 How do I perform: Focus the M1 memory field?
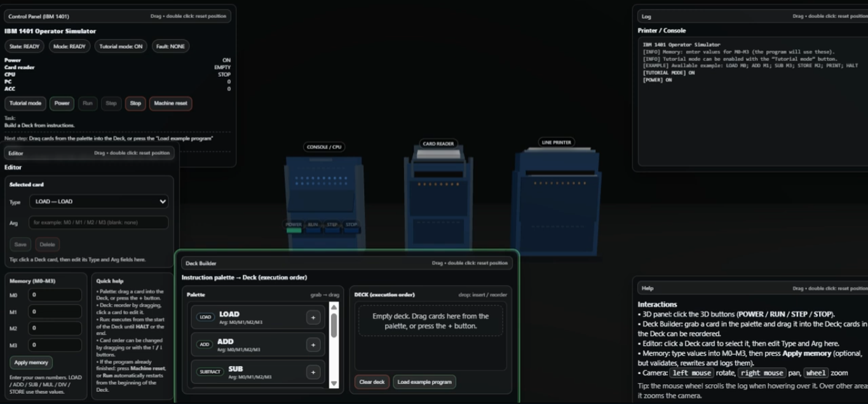(55, 311)
